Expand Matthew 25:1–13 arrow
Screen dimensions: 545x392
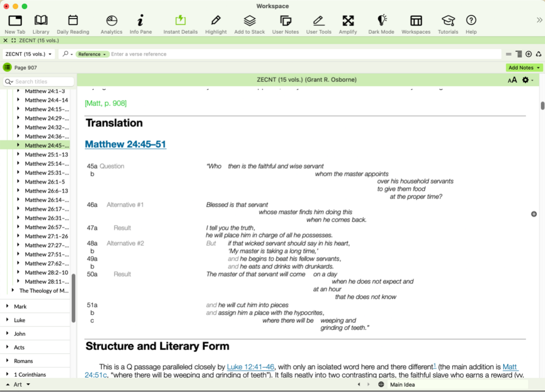coord(18,154)
